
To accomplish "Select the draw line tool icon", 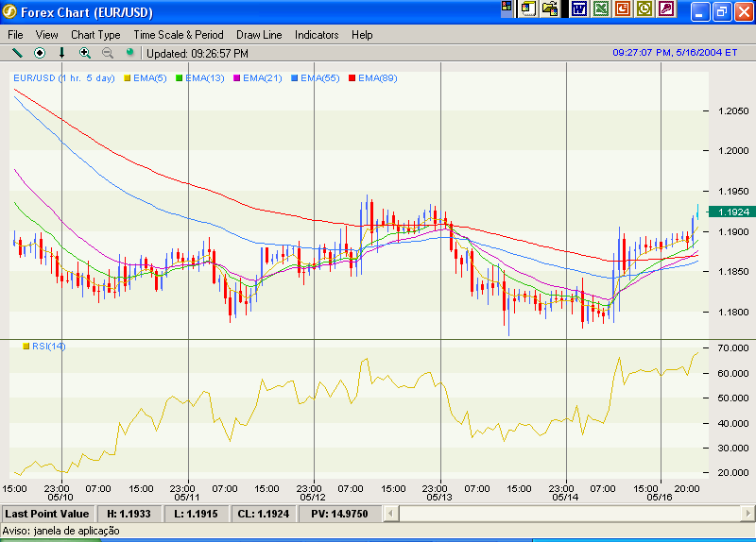I will tap(17, 53).
